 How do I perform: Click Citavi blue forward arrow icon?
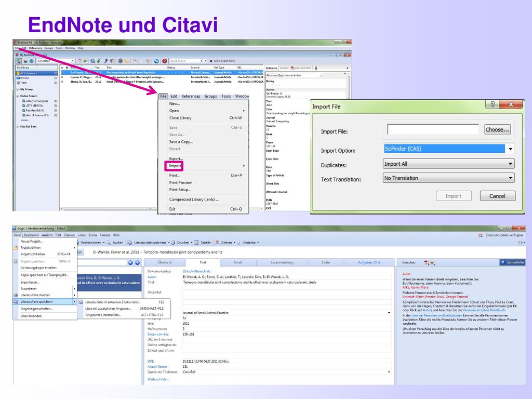137,262
